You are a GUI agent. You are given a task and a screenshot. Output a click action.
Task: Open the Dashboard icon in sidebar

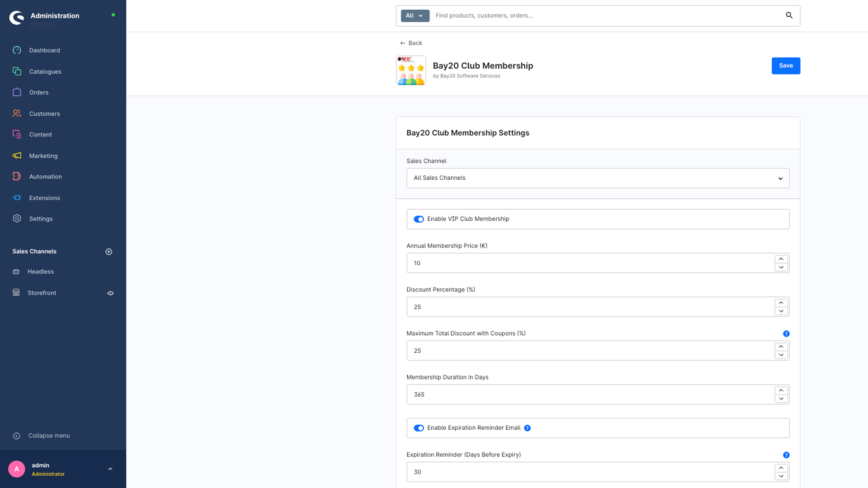click(x=17, y=50)
